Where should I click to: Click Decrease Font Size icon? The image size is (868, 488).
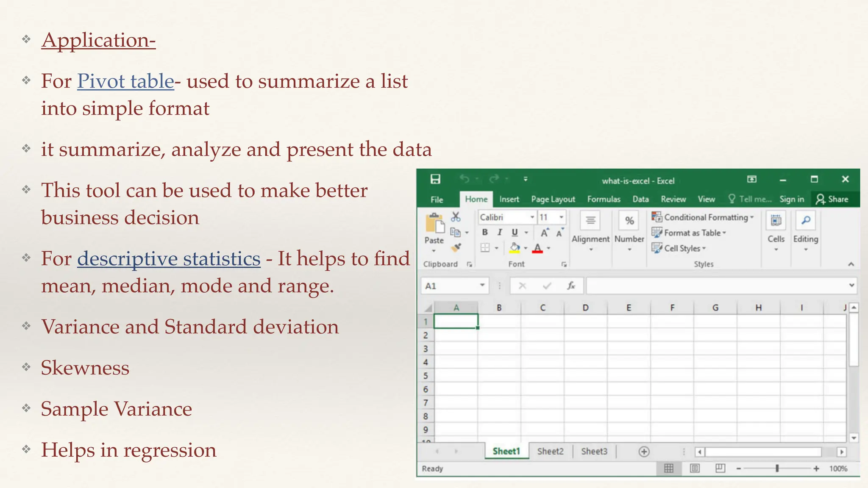point(560,233)
